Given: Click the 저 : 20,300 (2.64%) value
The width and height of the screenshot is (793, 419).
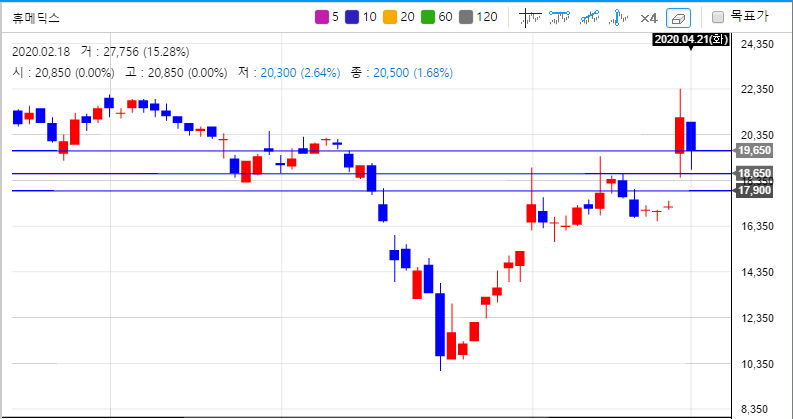Looking at the screenshot, I should pos(289,73).
